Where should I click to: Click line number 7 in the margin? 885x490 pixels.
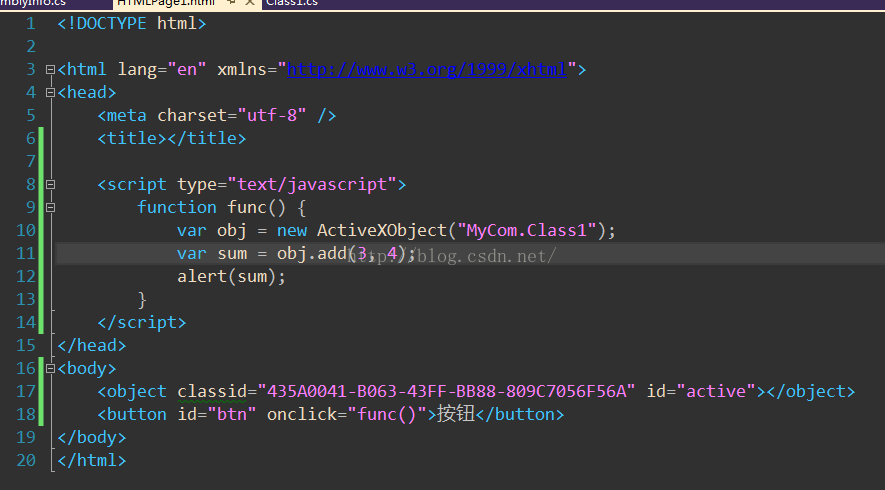(x=31, y=161)
